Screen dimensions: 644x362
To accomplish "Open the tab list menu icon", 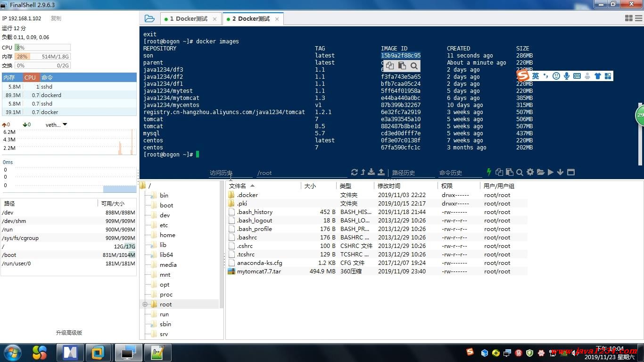I will pyautogui.click(x=639, y=18).
